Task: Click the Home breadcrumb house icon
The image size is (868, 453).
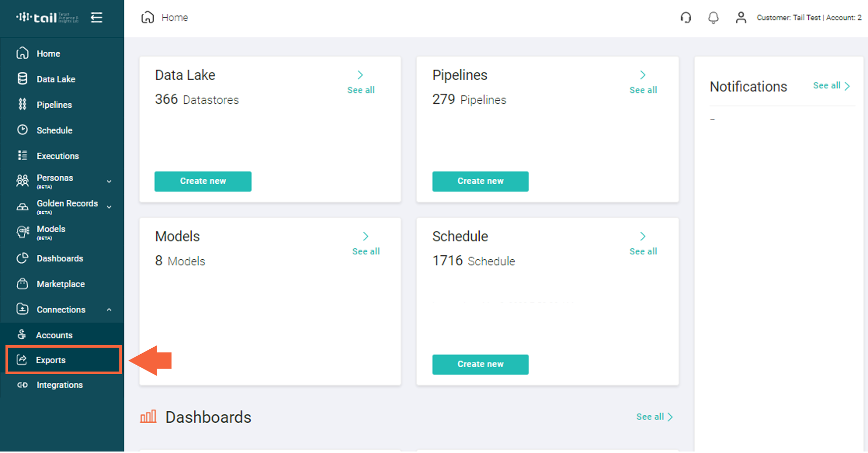Action: click(148, 17)
